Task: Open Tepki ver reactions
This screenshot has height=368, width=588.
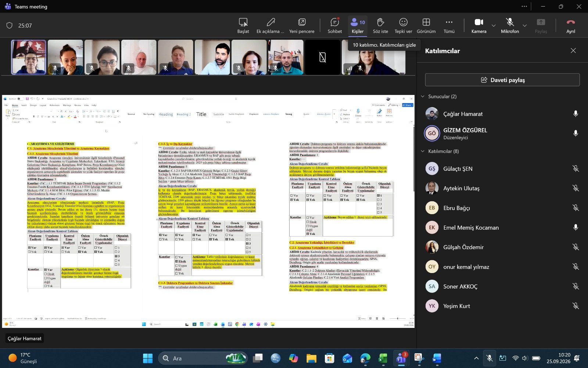Action: tap(403, 26)
